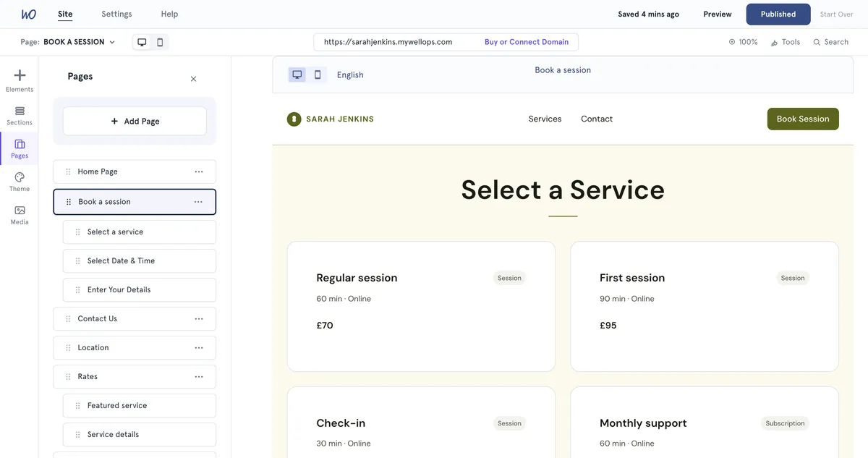Click the green Book Session button
The width and height of the screenshot is (868, 458).
click(803, 119)
